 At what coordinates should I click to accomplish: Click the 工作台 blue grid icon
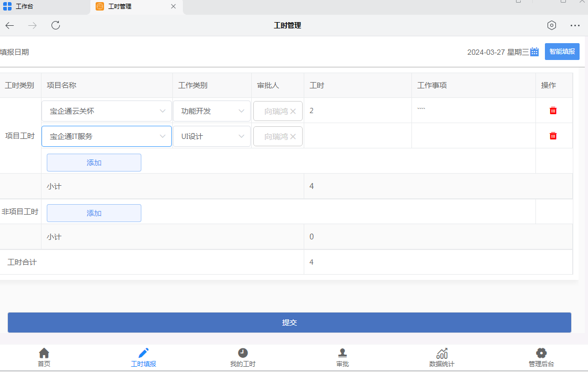click(x=7, y=6)
